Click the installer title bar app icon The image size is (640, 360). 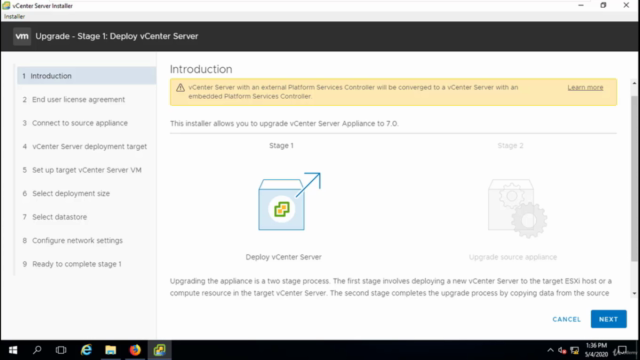point(6,6)
